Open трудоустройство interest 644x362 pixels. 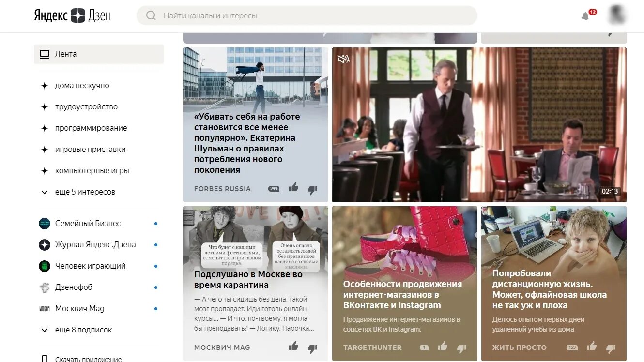pyautogui.click(x=87, y=107)
